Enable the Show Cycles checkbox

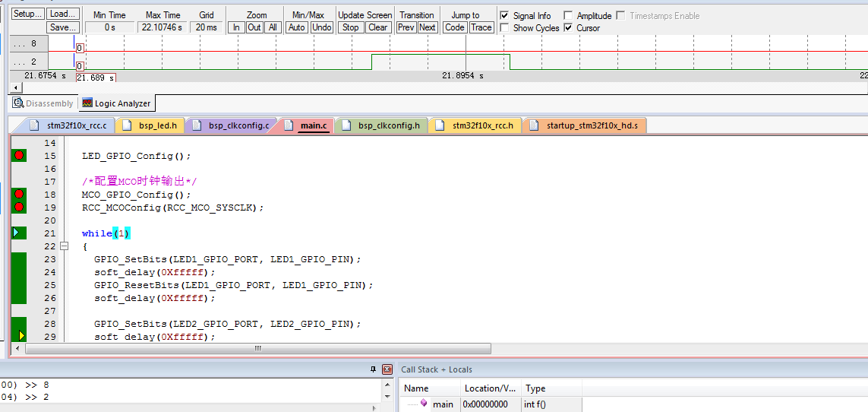(504, 28)
